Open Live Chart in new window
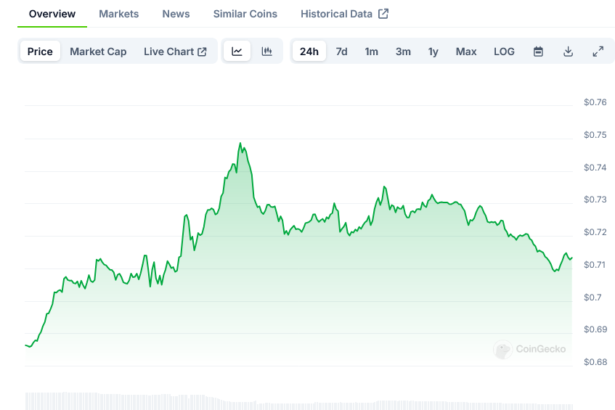615x410 pixels. [175, 51]
